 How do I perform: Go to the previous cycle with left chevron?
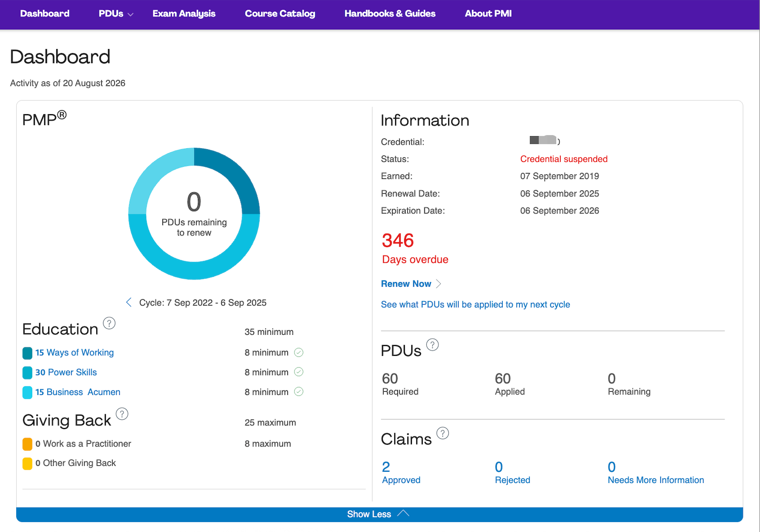pos(129,302)
